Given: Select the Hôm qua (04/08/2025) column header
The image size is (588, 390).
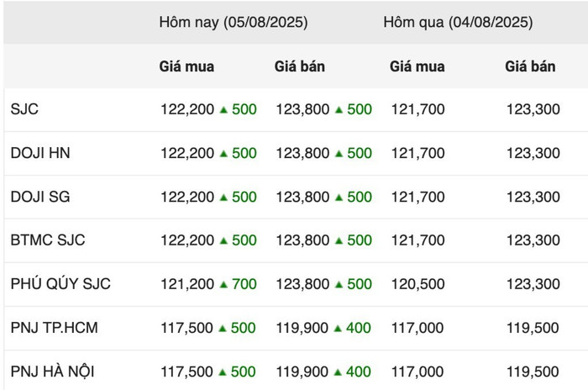Looking at the screenshot, I should point(458,22).
